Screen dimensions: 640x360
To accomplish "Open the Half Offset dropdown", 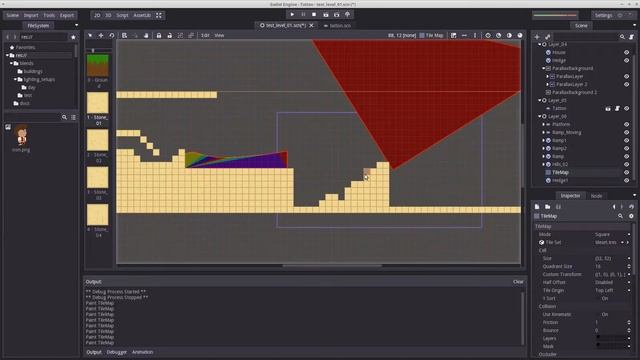I will click(x=612, y=282).
